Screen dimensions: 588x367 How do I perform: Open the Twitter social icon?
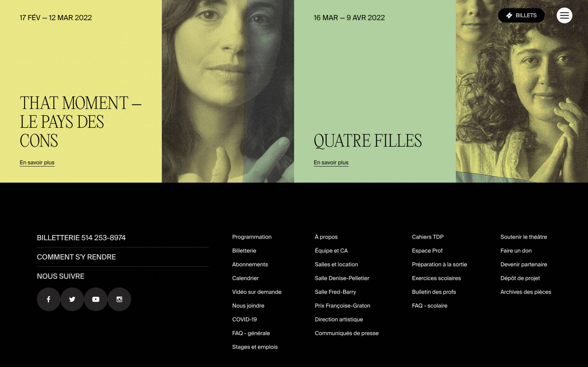[72, 299]
